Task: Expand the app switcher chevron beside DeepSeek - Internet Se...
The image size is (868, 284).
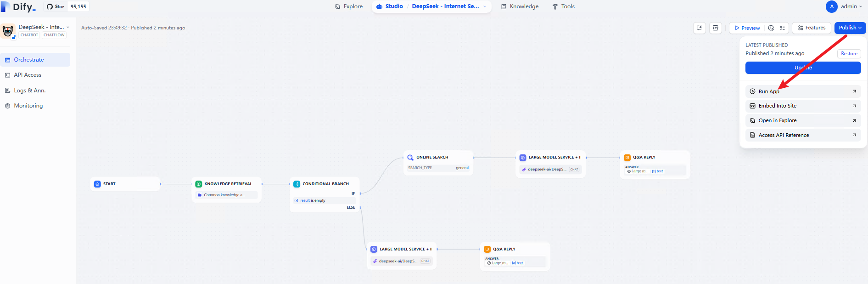Action: (485, 6)
